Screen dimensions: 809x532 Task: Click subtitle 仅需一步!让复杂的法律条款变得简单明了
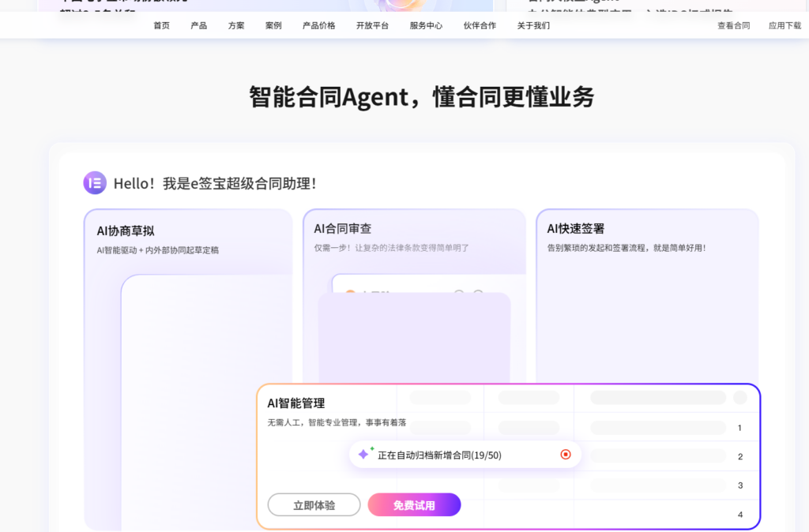click(x=392, y=248)
